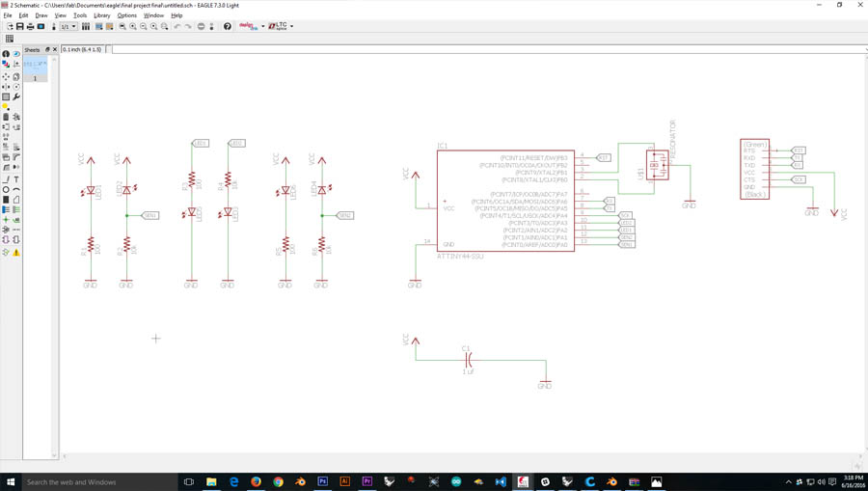Open Arduino IDE from the taskbar
Image resolution: width=868 pixels, height=491 pixels.
[x=455, y=481]
